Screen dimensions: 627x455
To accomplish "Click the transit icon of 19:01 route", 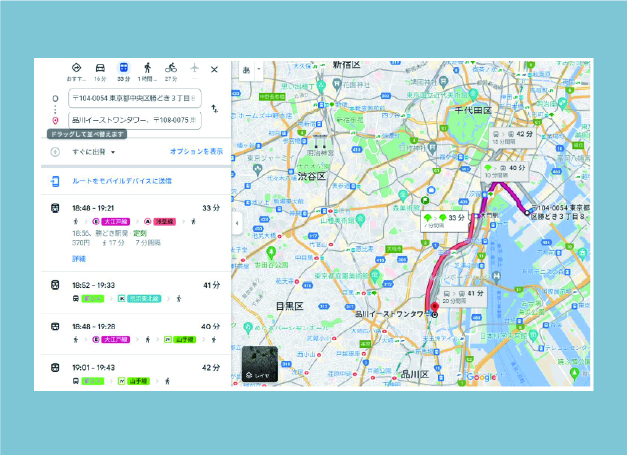I will tap(55, 367).
